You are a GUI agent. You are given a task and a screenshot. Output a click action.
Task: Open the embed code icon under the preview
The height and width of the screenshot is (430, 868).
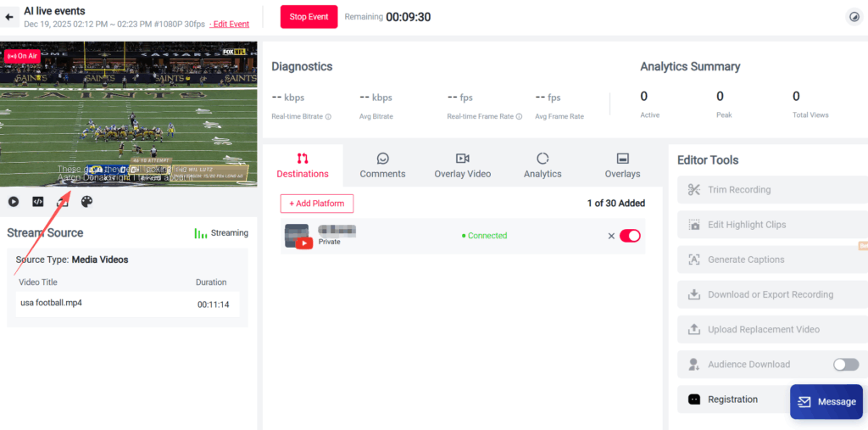[x=37, y=202]
